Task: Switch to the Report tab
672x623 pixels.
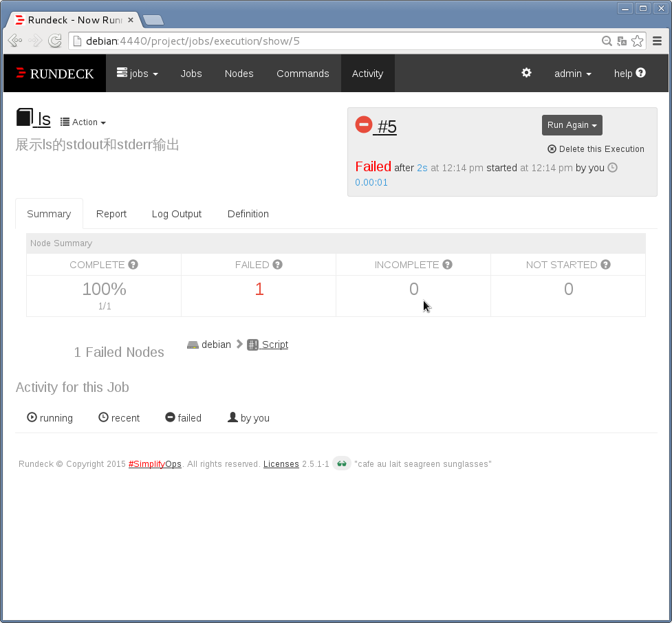Action: 111,214
